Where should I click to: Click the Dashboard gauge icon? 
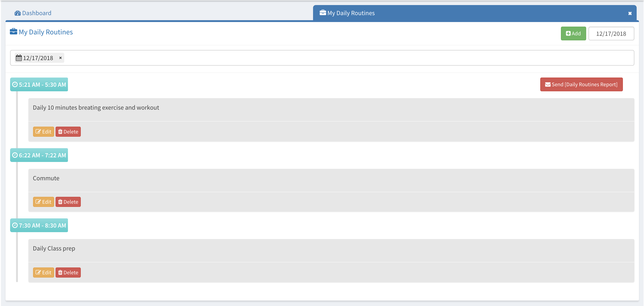17,13
